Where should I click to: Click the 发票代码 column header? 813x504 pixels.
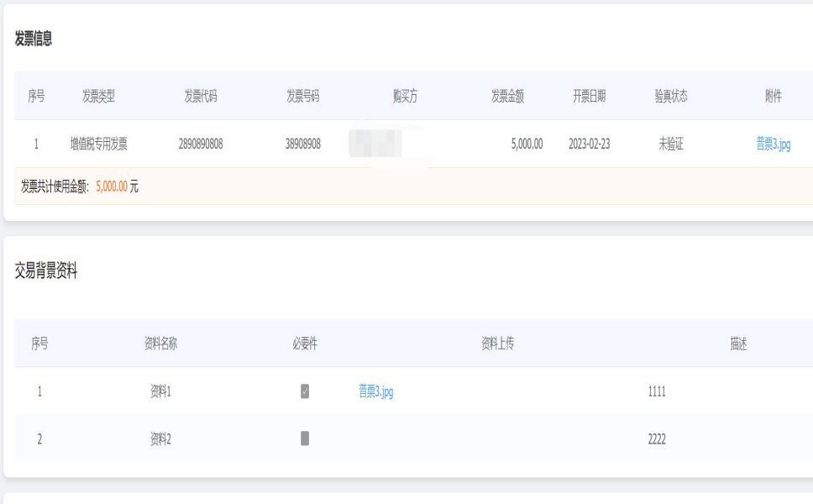(201, 97)
